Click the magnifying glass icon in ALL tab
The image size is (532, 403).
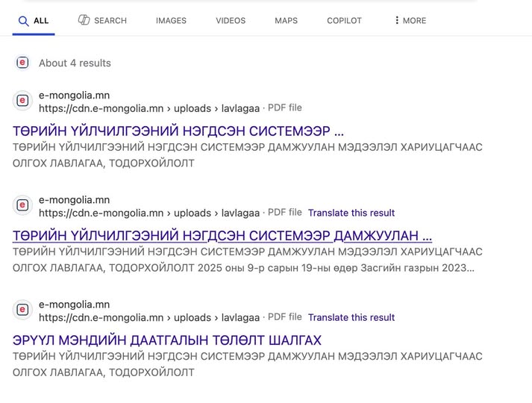pyautogui.click(x=23, y=21)
